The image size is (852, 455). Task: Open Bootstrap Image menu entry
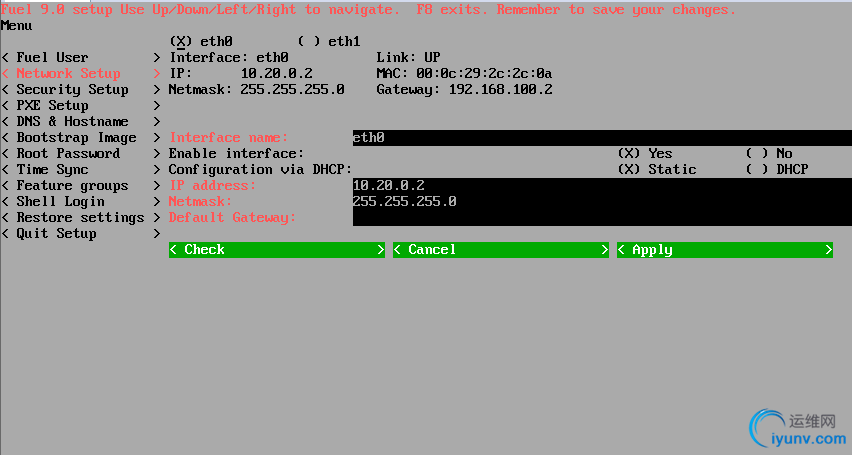[82, 138]
